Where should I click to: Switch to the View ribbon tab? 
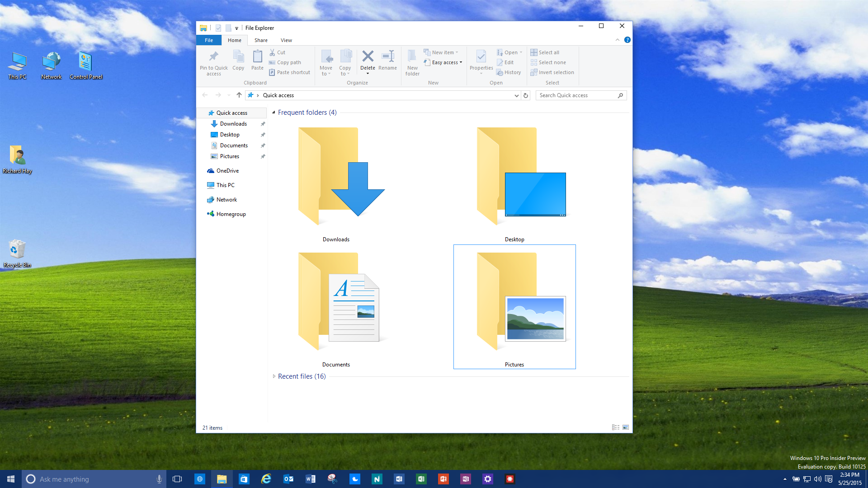[286, 40]
